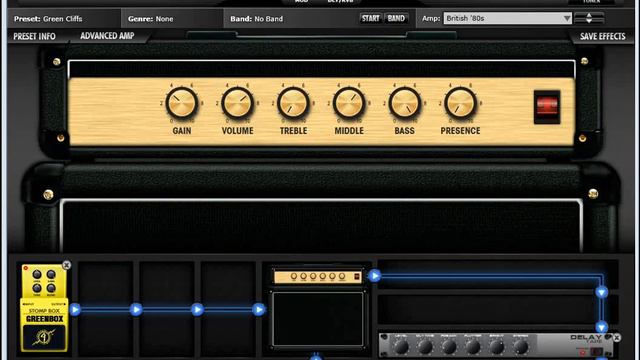Select the Greenbox stomp box pedal
Image resolution: width=640 pixels, height=360 pixels.
click(x=44, y=308)
